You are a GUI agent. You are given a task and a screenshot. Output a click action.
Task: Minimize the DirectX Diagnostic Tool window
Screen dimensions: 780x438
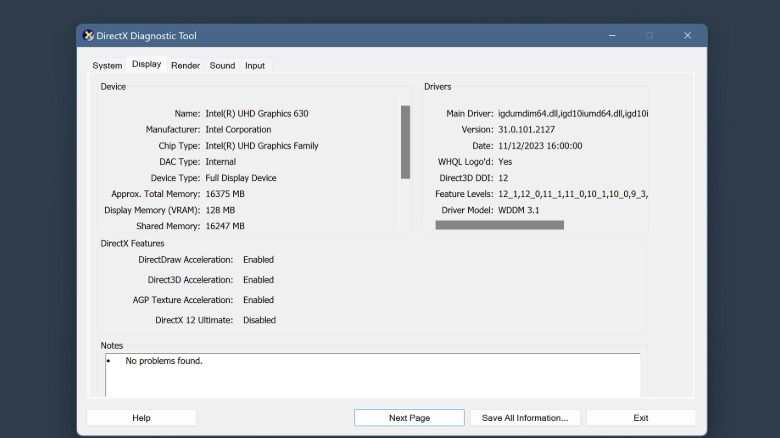pos(612,36)
